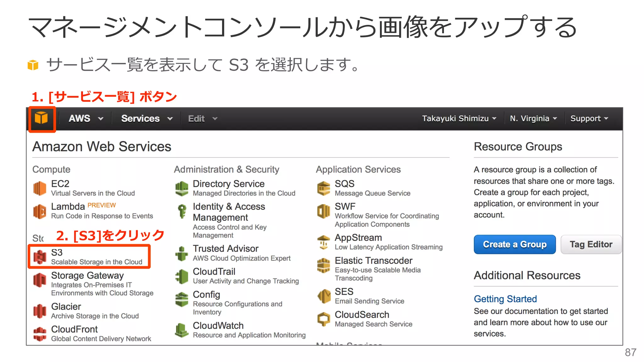Open the EC2 service icon
644x362 pixels.
point(40,188)
